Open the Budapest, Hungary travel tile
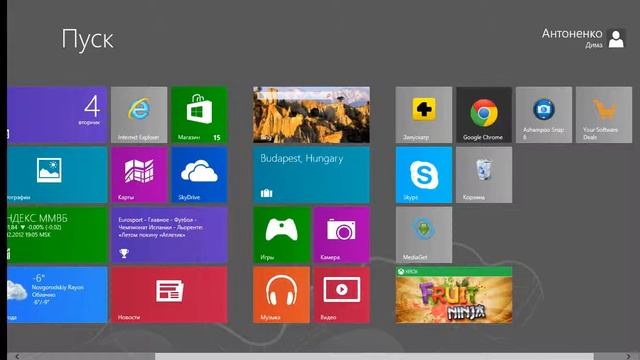The height and width of the screenshot is (360, 640). [x=311, y=175]
